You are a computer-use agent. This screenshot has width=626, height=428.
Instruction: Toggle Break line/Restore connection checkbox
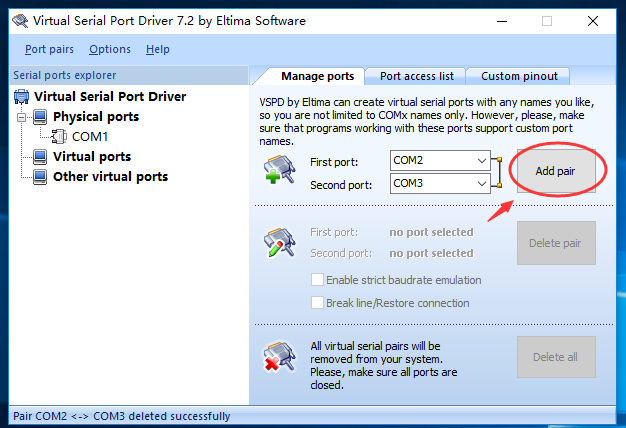click(317, 303)
